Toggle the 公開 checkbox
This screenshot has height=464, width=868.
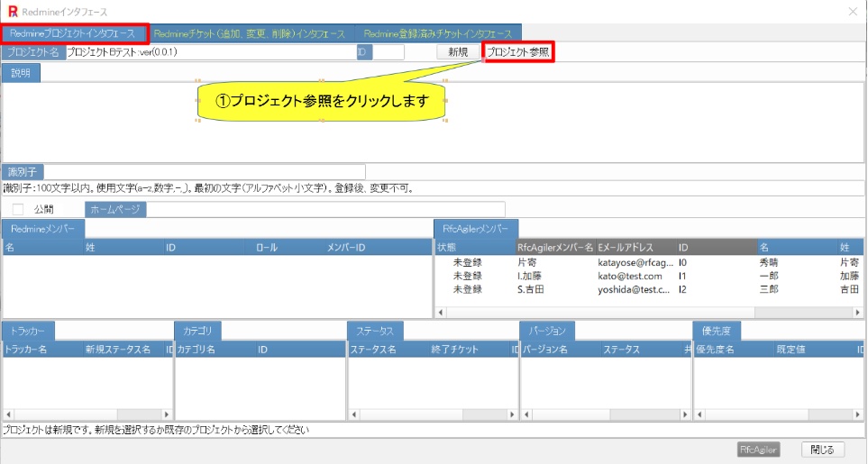tap(18, 209)
